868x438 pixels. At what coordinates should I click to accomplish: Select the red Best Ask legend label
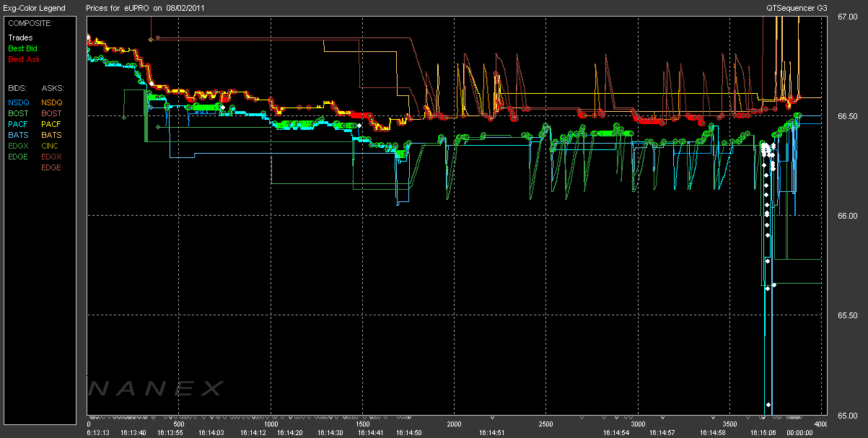[x=23, y=58]
